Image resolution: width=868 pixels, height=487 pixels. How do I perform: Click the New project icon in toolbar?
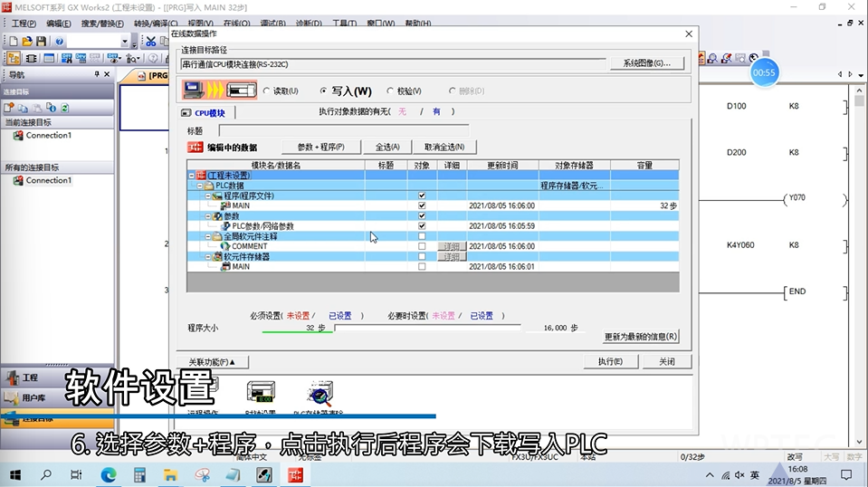point(14,42)
